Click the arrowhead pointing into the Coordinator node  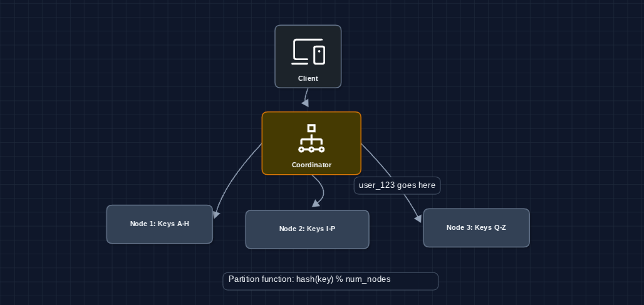(x=305, y=103)
